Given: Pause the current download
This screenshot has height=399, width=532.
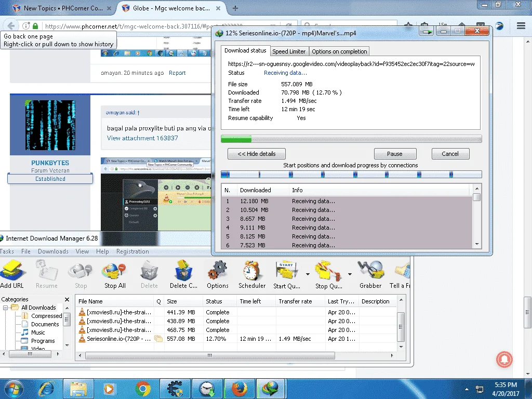Looking at the screenshot, I should (x=395, y=154).
